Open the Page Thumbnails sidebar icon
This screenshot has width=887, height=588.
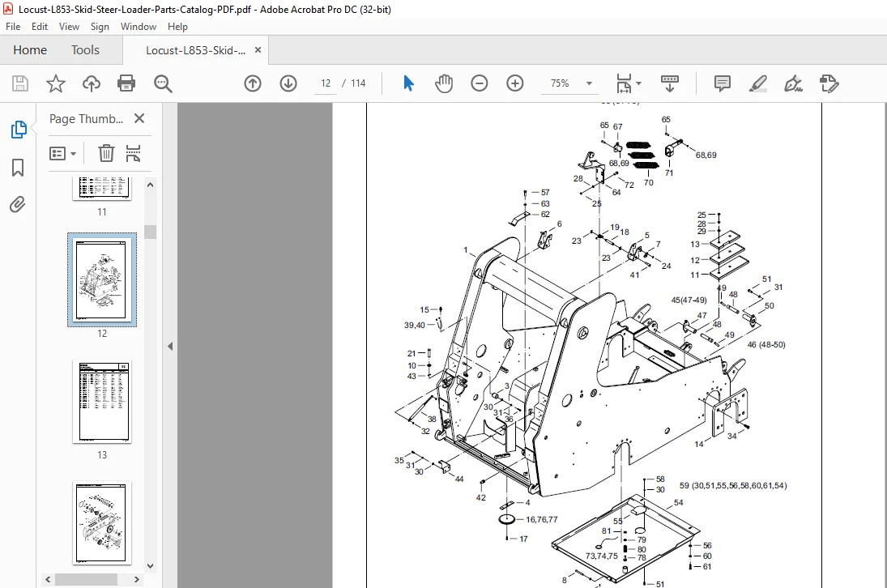pos(18,130)
